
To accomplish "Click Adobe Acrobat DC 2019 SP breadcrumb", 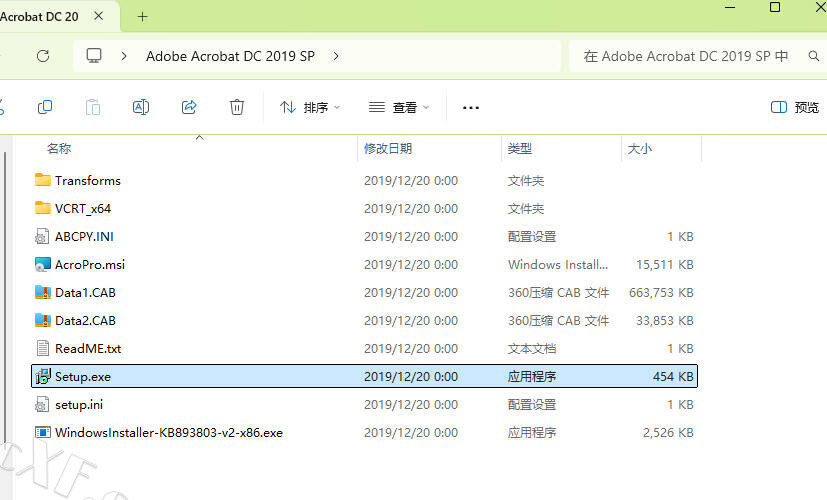I will 230,56.
